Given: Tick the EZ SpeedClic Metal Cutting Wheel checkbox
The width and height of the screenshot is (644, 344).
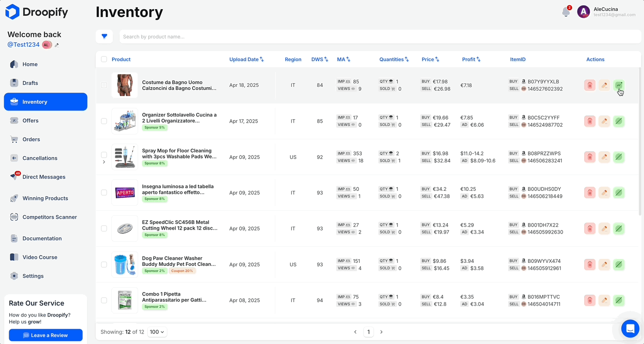Looking at the screenshot, I should [x=104, y=228].
